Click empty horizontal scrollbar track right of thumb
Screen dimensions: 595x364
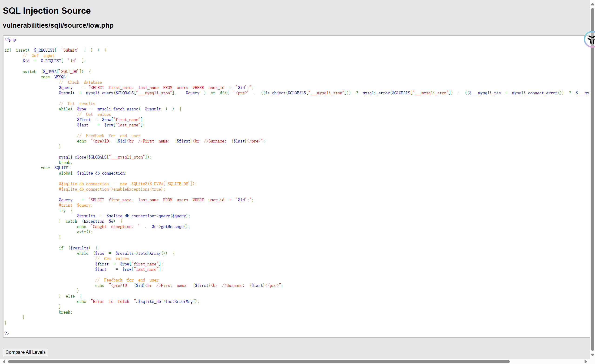point(546,362)
